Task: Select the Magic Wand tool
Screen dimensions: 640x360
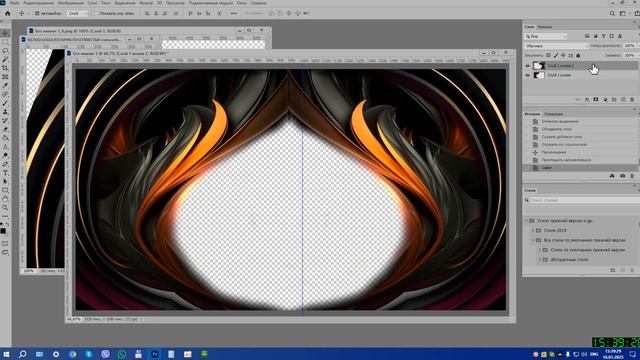Action: [x=5, y=60]
